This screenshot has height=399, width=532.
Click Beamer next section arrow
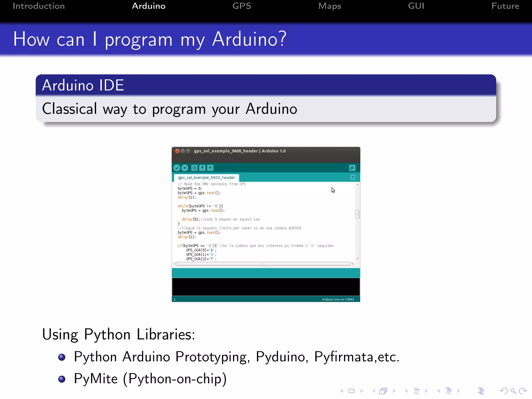tap(459, 391)
